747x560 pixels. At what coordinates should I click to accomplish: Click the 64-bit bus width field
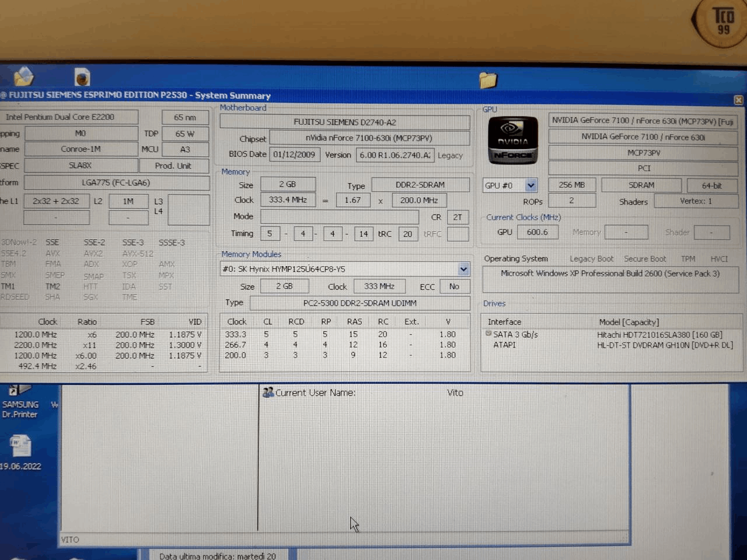point(712,185)
